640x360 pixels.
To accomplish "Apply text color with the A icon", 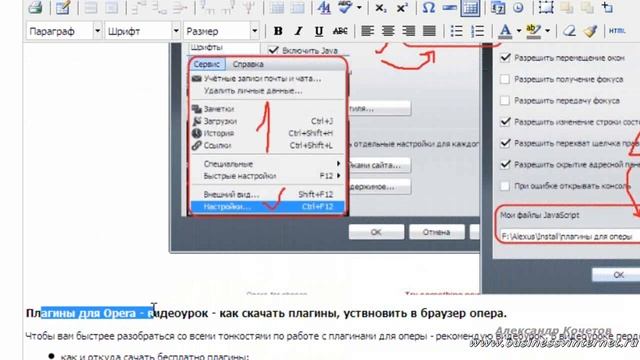I will [505, 31].
